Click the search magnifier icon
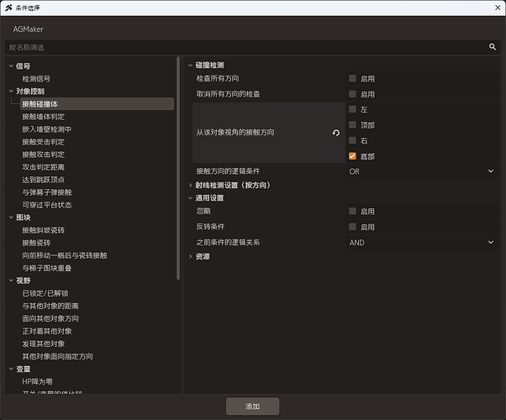Image resolution: width=506 pixels, height=420 pixels. (492, 47)
